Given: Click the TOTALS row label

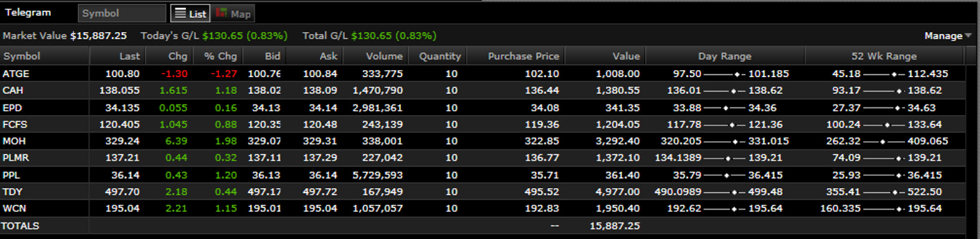Looking at the screenshot, I should tap(20, 226).
